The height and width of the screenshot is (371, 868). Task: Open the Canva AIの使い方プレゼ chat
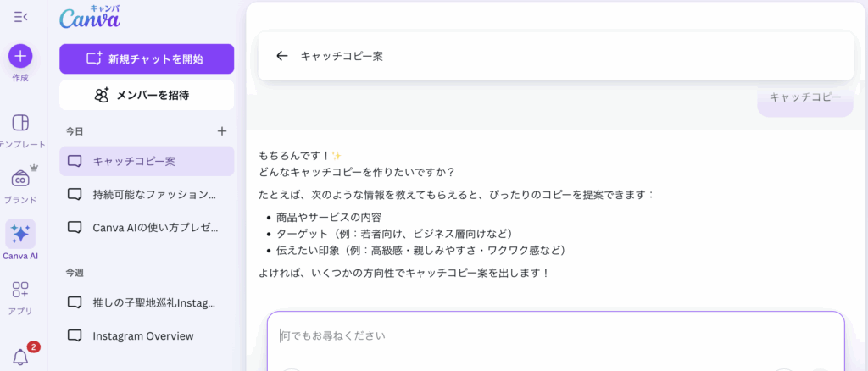pos(147,227)
